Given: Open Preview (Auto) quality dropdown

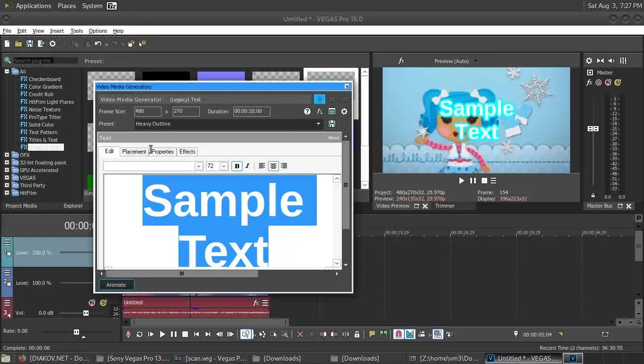Looking at the screenshot, I should tap(475, 61).
